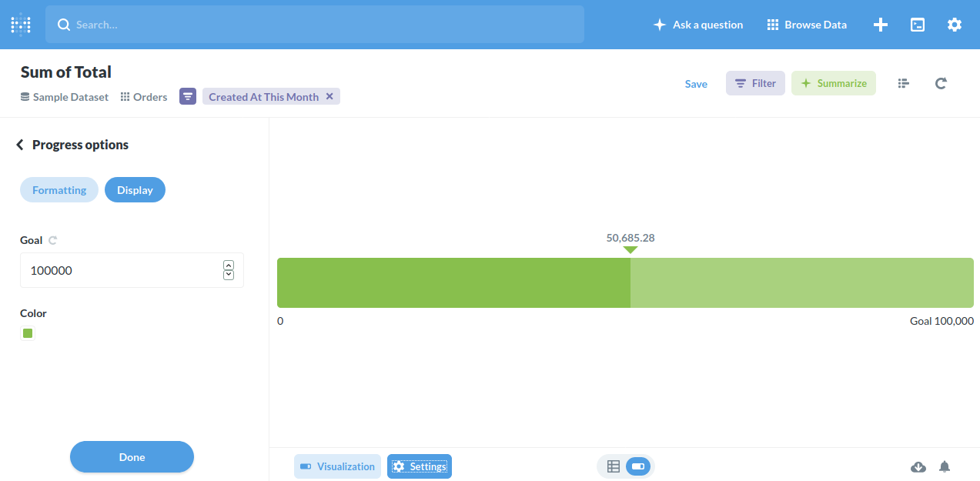Open the settings gear in top bar
This screenshot has width=980, height=481.
(955, 25)
